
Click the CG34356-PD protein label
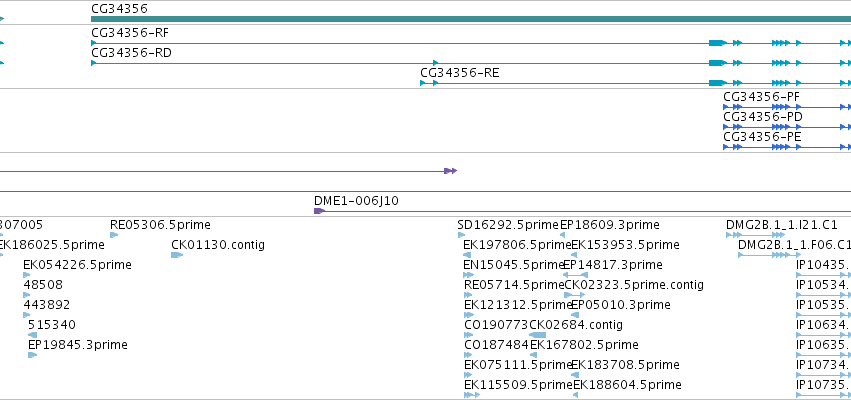pos(763,117)
